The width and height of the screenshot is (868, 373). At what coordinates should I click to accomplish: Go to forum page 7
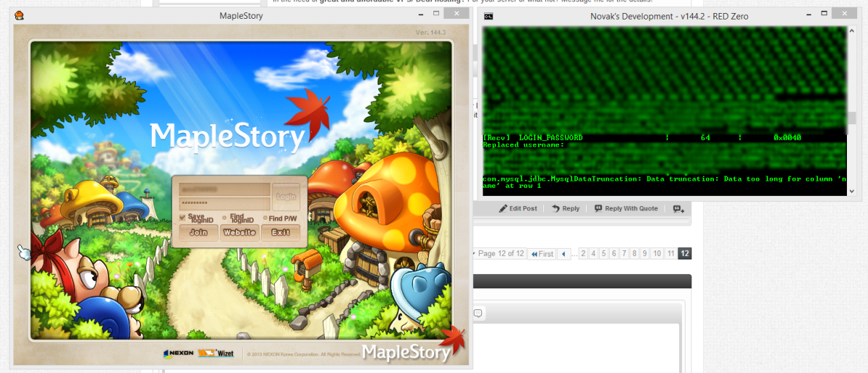point(624,254)
